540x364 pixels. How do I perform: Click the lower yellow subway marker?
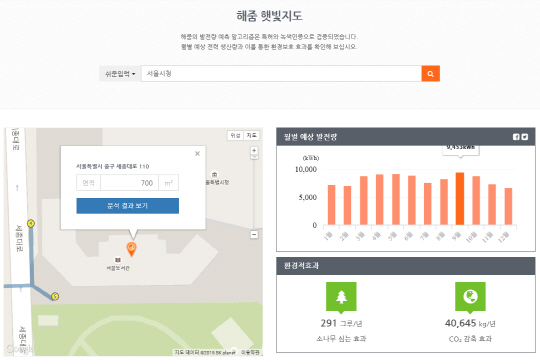55,296
